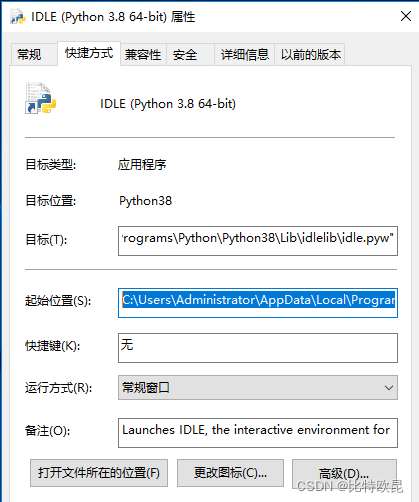The width and height of the screenshot is (419, 502).
Task: Select the 快捷方式 tab
Action: point(89,53)
